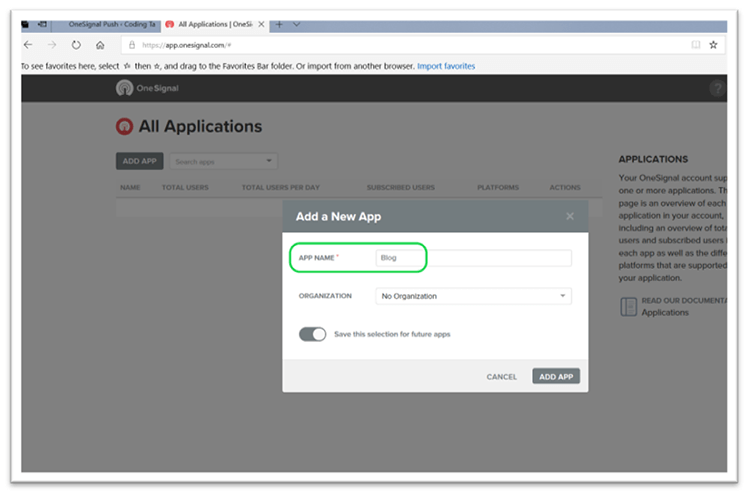Go back using browser back arrow
750x495 pixels.
point(28,45)
